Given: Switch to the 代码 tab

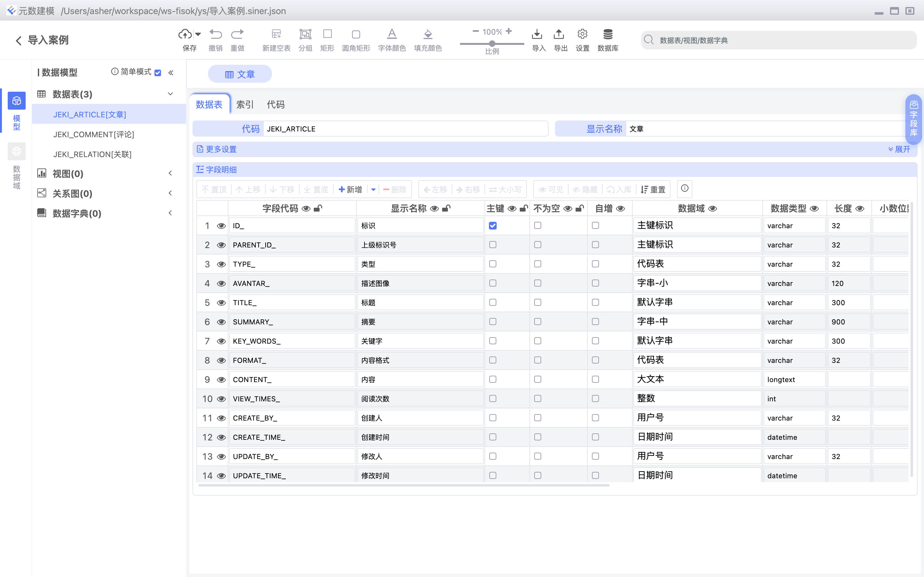Looking at the screenshot, I should click(x=275, y=105).
